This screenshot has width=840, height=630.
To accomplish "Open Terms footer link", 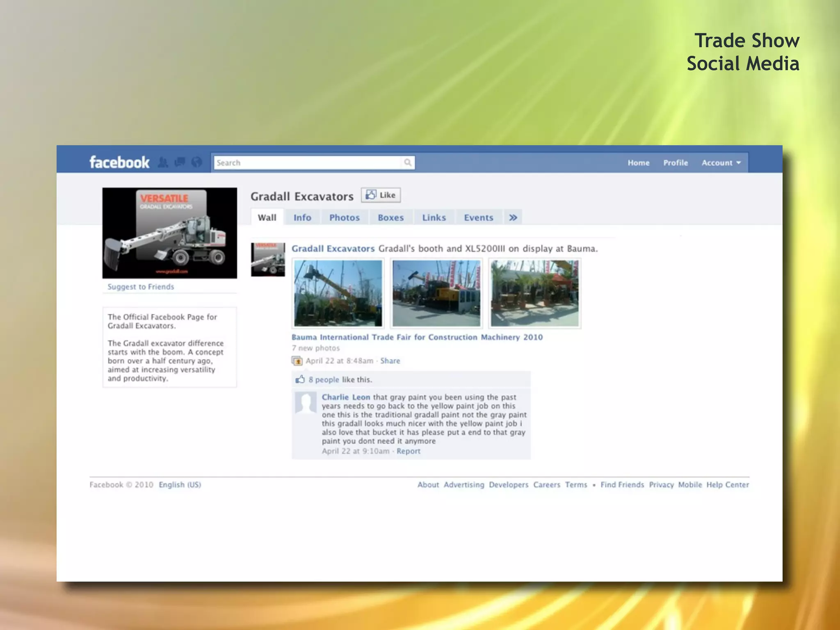I will pos(576,485).
